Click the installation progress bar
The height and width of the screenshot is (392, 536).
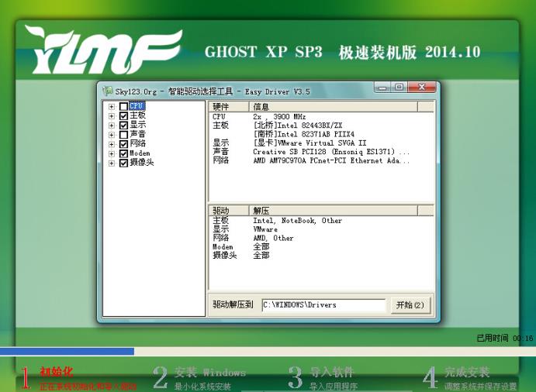point(268,352)
